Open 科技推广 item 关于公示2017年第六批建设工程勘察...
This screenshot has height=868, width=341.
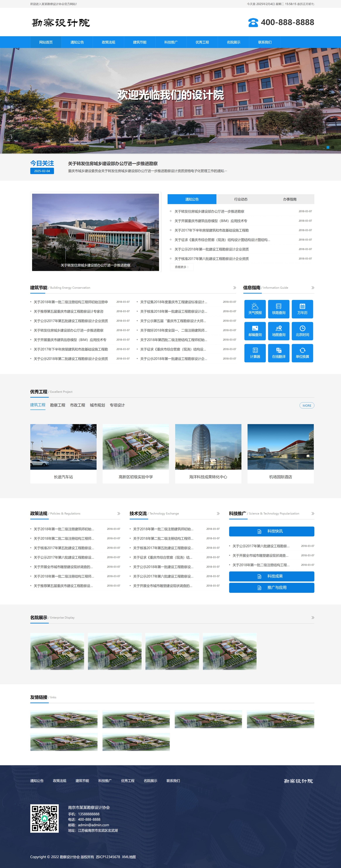(261, 546)
